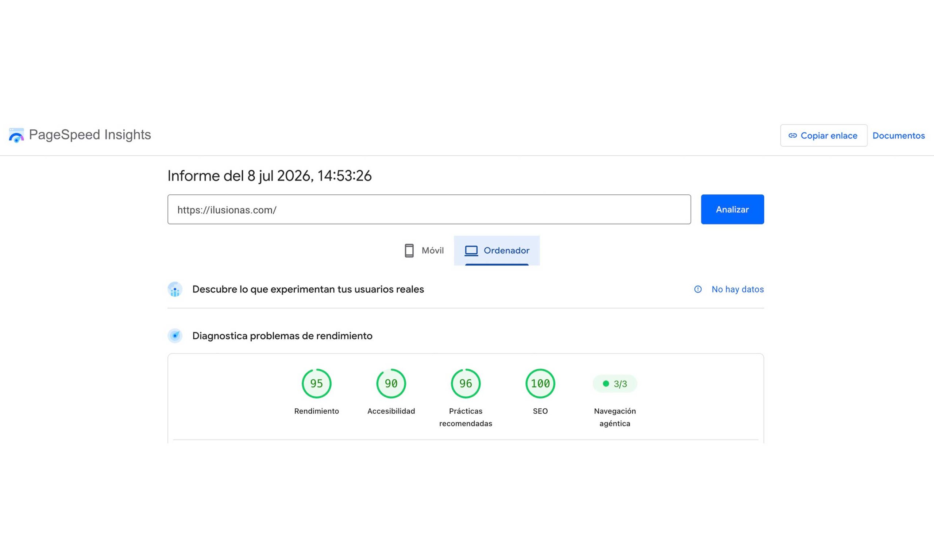
Task: Open the Documentos link
Action: (x=898, y=136)
